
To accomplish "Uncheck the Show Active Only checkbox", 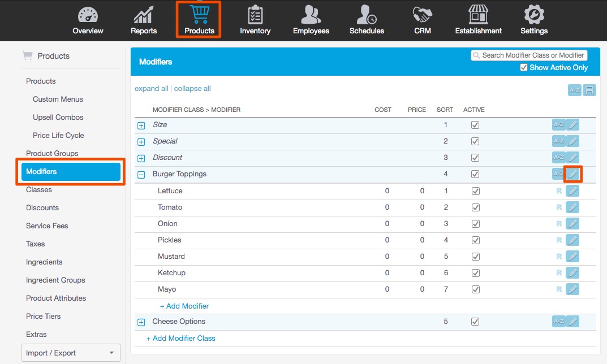I will point(524,68).
